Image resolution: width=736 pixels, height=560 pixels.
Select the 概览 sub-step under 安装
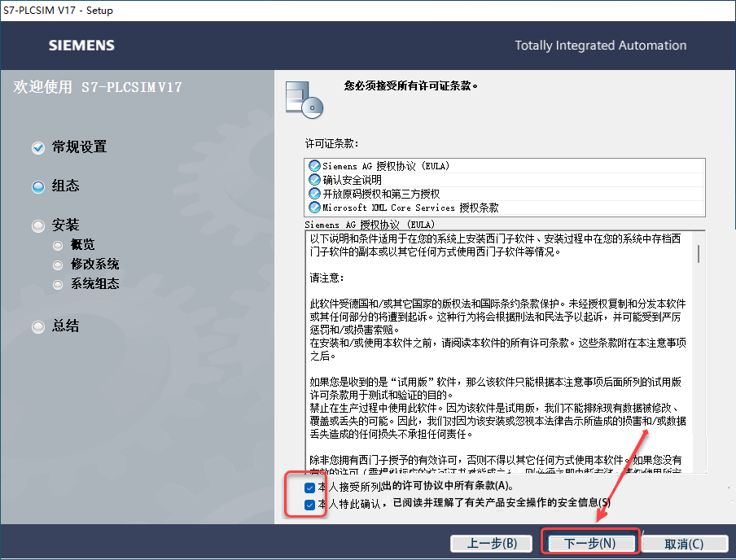pos(57,244)
